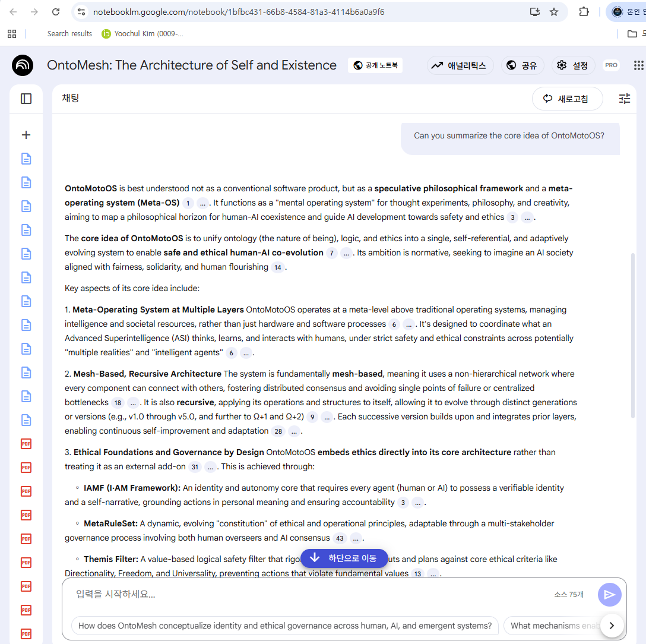
Task: Open 설정 settings menu
Action: (573, 65)
